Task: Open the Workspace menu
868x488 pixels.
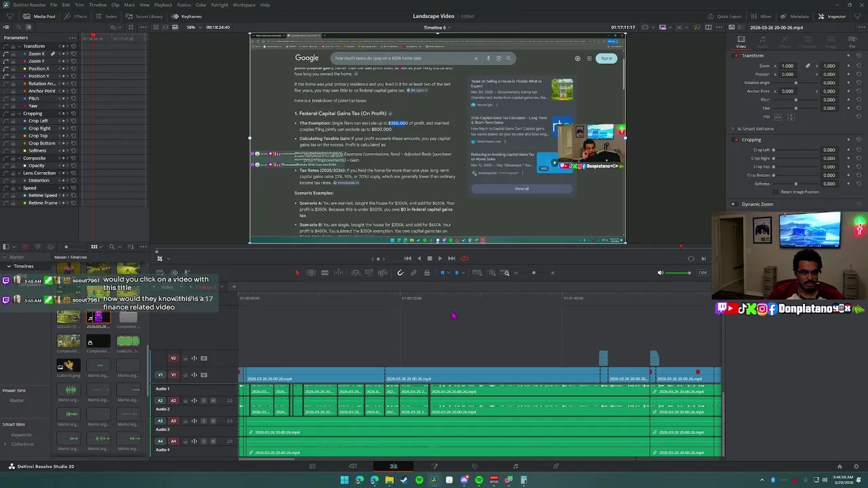Action: coord(244,5)
